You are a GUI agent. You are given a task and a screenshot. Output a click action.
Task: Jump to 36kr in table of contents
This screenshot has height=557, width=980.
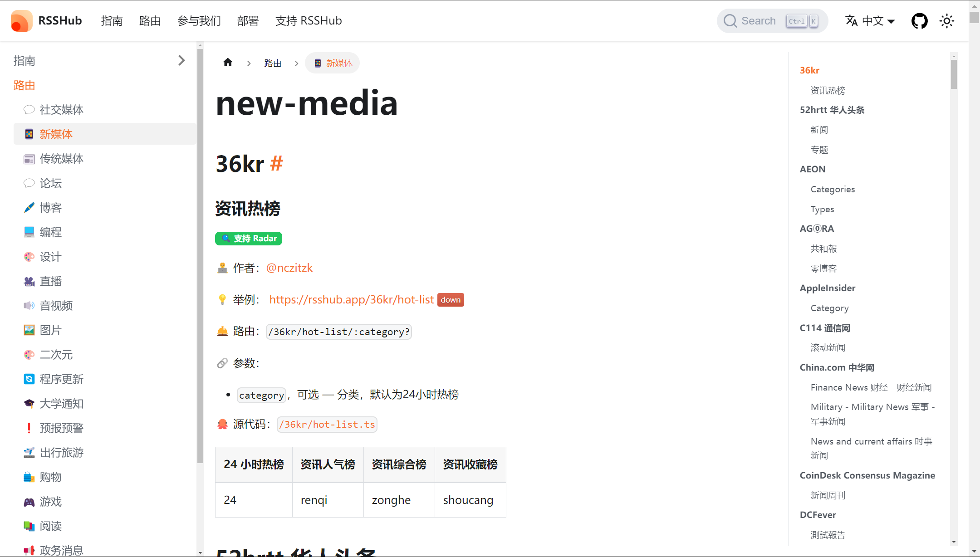(x=809, y=70)
